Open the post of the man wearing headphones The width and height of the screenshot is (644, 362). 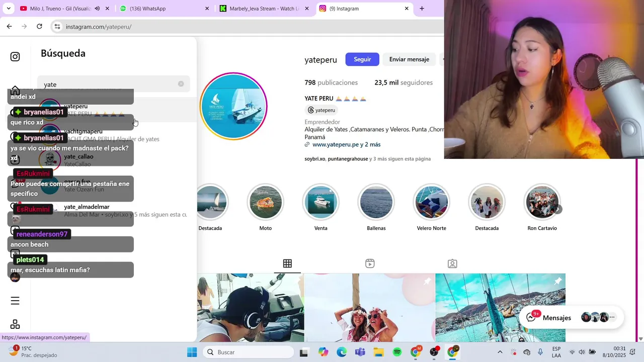(x=251, y=308)
